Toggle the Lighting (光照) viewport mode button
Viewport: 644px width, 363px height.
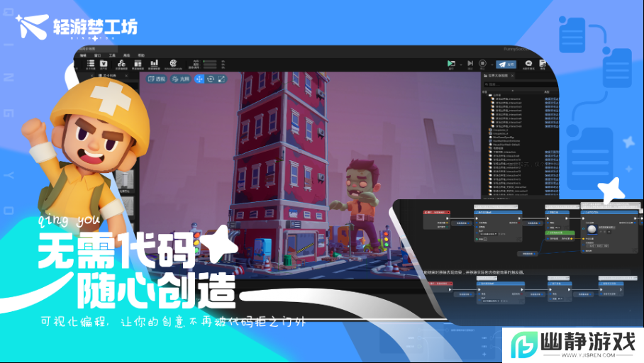pos(180,79)
